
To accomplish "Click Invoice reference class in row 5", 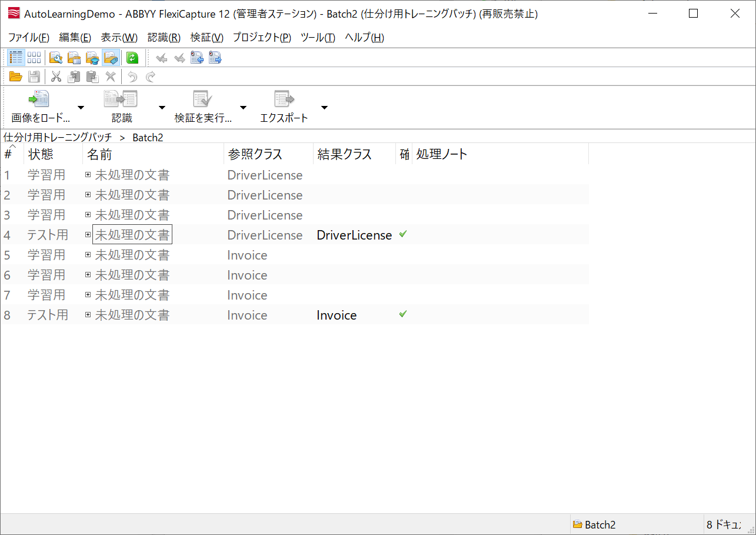I will pyautogui.click(x=247, y=255).
